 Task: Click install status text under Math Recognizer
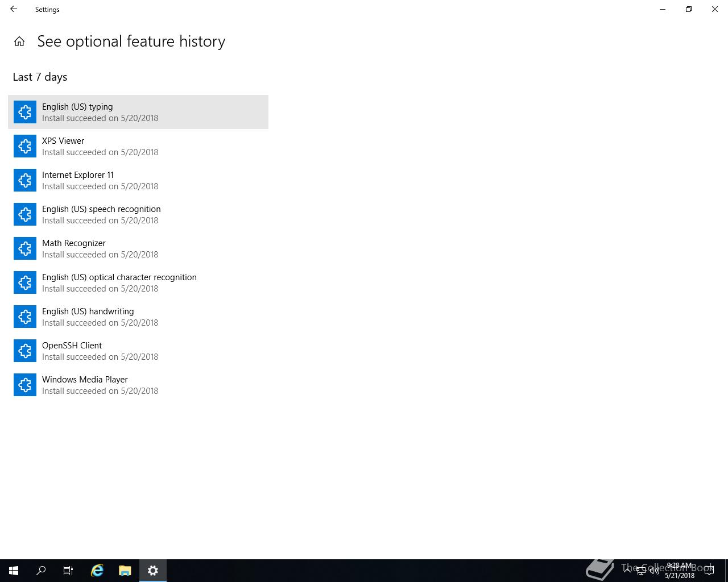click(100, 255)
